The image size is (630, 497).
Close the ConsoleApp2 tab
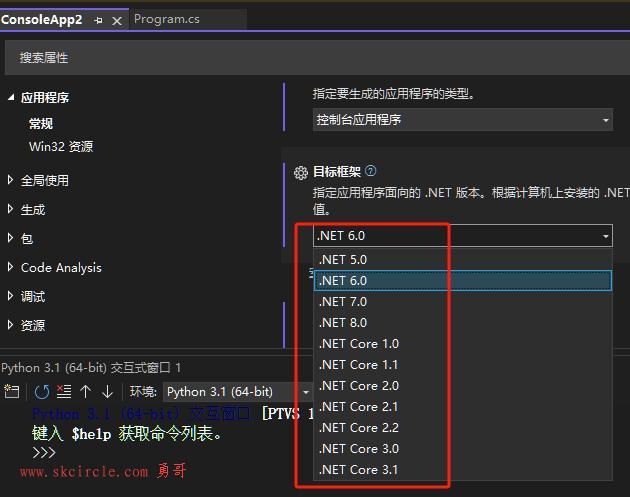[x=117, y=21]
